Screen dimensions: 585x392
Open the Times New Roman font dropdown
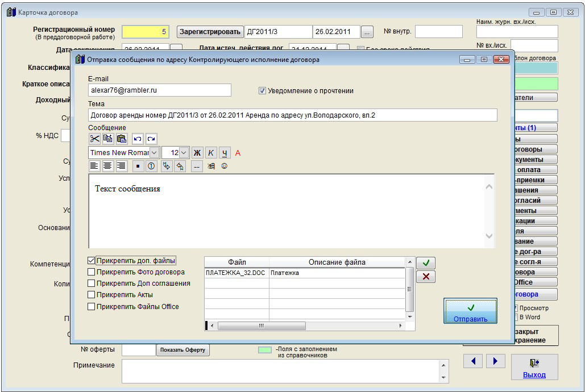(x=155, y=152)
